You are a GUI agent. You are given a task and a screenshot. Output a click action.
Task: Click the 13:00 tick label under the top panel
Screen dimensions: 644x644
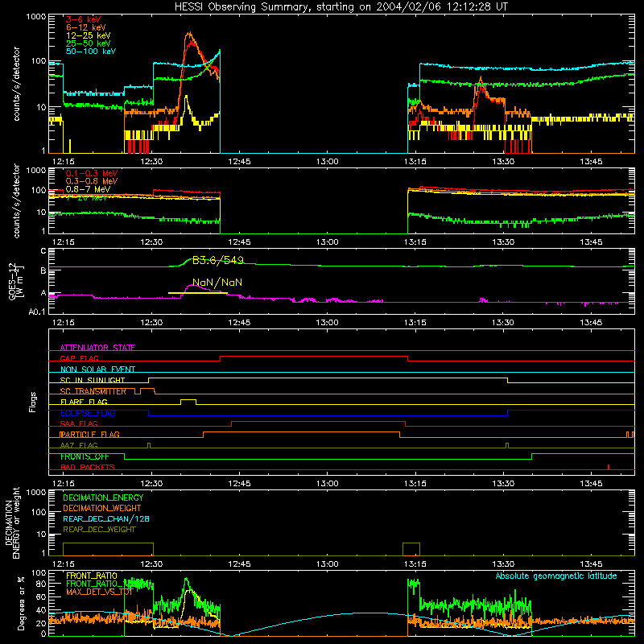click(327, 162)
